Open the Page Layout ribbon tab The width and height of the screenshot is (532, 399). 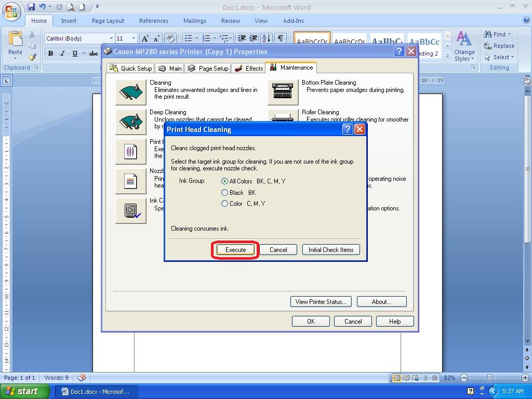click(108, 21)
